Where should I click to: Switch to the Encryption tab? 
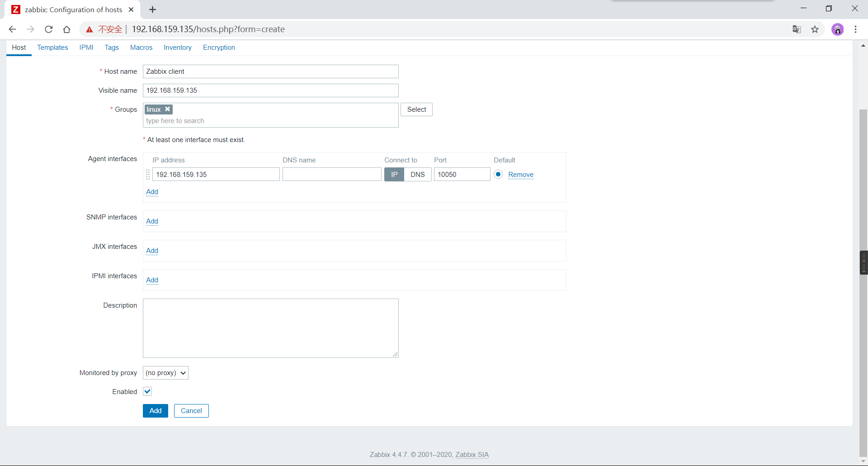(219, 48)
